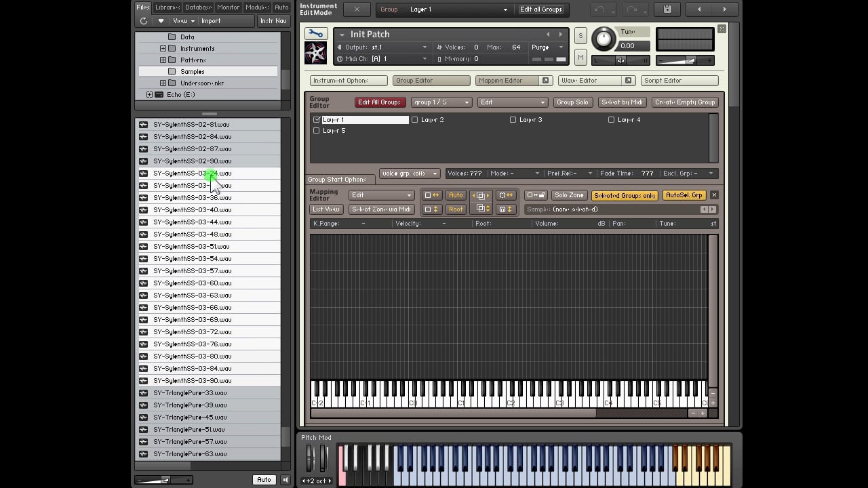The height and width of the screenshot is (488, 868).
Task: Open the View dropdown in Files toolbar
Action: 183,21
